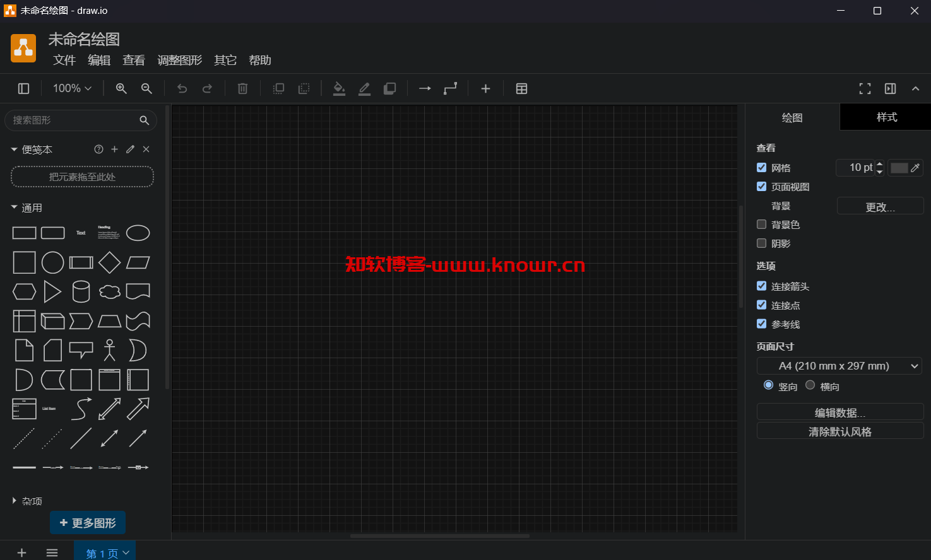Screen dimensions: 931x560
Task: Select the ellipse shape
Action: 138,233
